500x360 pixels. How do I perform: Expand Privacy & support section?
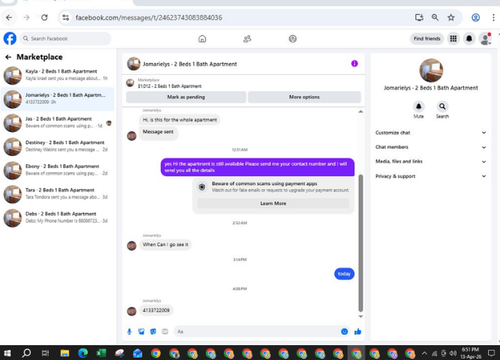[x=430, y=176]
